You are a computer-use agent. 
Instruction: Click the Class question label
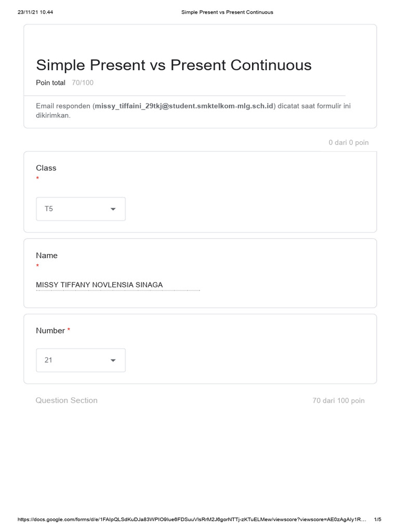click(x=46, y=168)
